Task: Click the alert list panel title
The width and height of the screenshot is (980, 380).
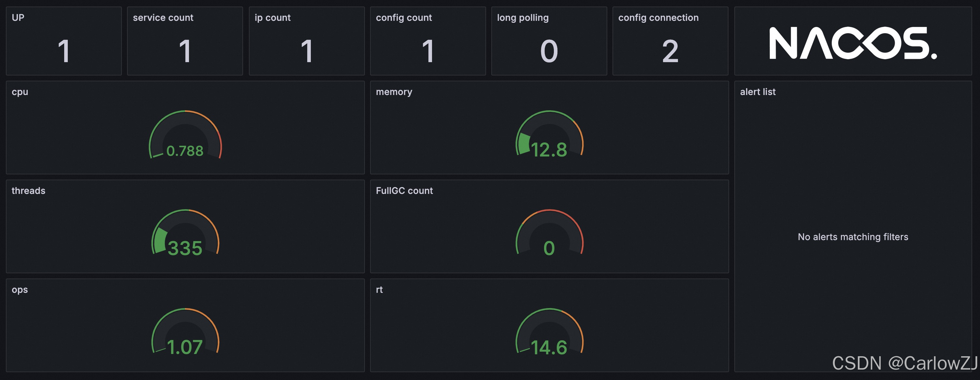Action: tap(757, 91)
